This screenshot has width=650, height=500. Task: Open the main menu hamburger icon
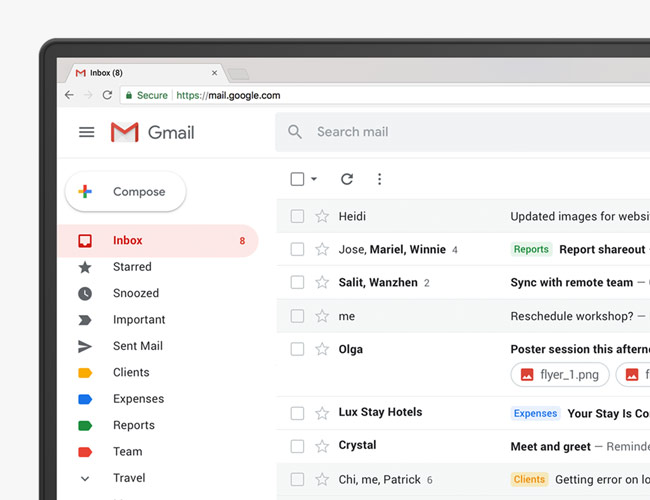coord(86,132)
